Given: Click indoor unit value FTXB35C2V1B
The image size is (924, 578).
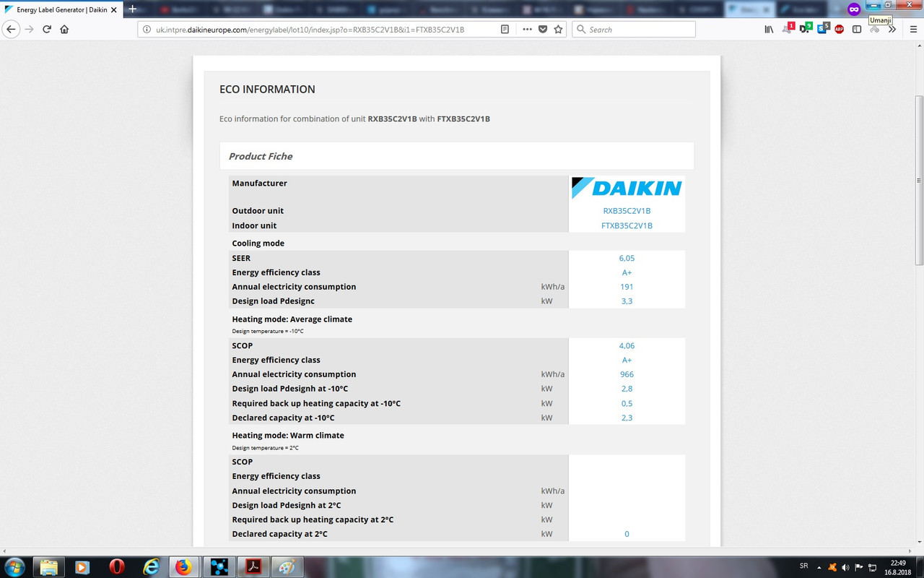Looking at the screenshot, I should 627,225.
